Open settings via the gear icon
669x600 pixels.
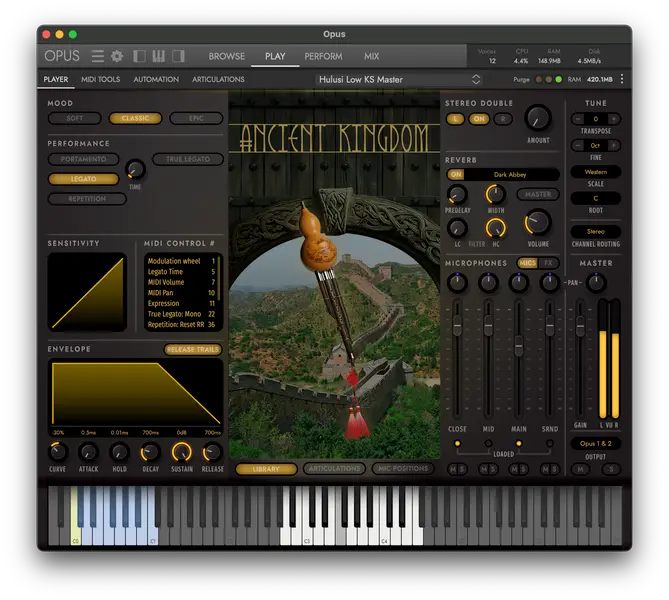point(117,56)
